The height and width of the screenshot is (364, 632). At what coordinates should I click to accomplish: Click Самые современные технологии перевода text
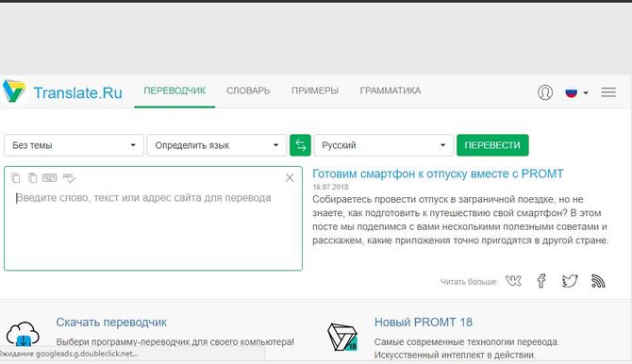point(467,341)
